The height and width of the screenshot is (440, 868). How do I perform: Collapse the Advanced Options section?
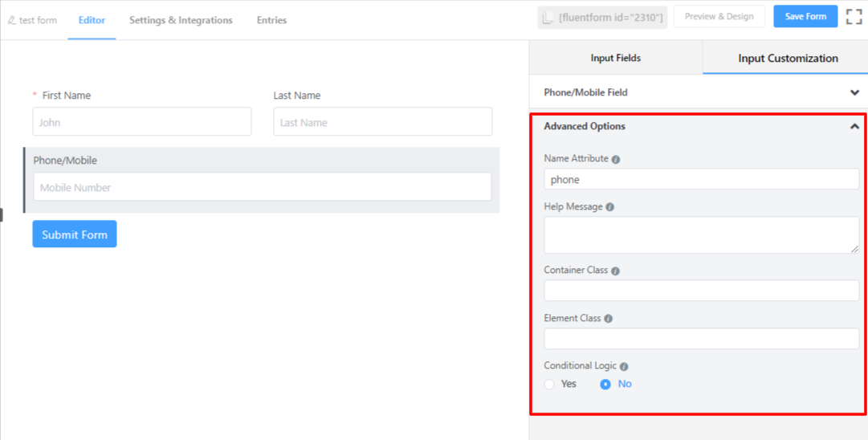tap(854, 126)
